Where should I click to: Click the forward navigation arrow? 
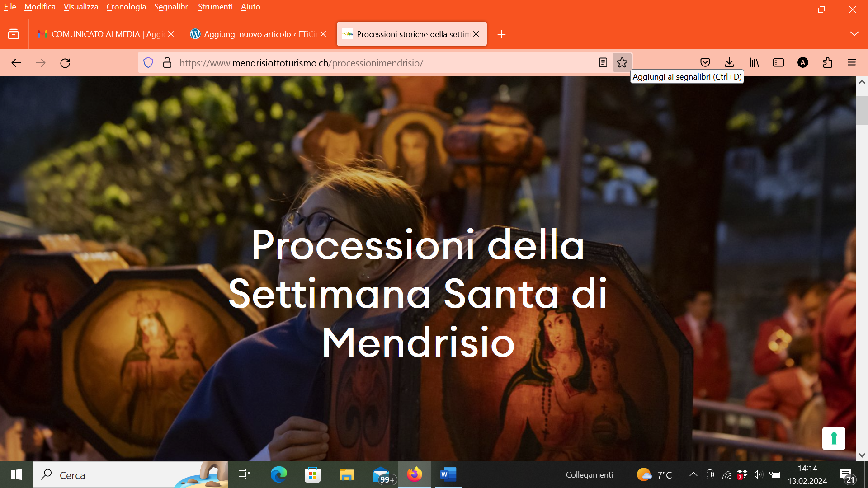(41, 63)
